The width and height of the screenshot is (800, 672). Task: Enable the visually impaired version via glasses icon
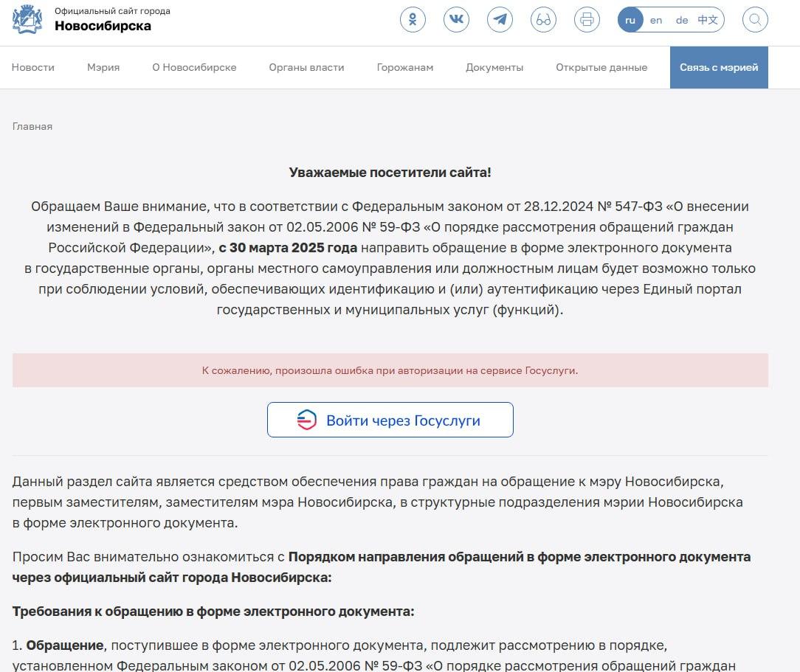coord(543,19)
